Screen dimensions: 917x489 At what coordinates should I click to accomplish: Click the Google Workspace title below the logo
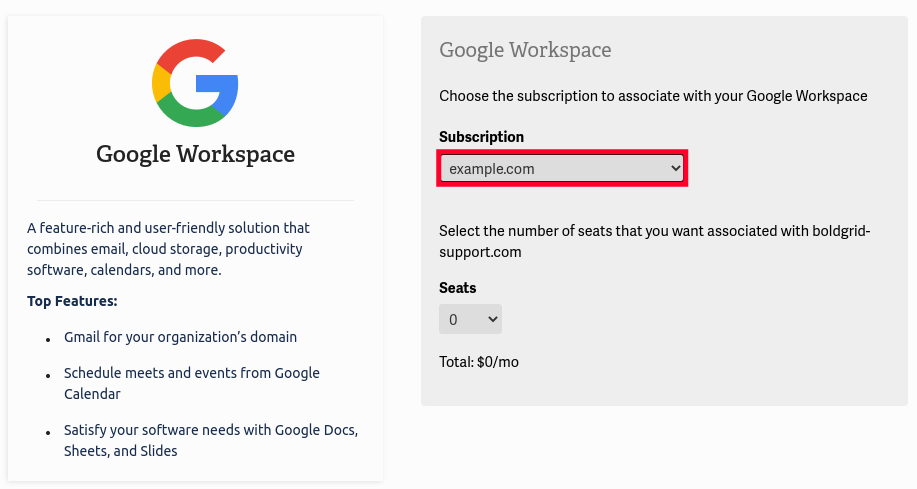(x=195, y=154)
